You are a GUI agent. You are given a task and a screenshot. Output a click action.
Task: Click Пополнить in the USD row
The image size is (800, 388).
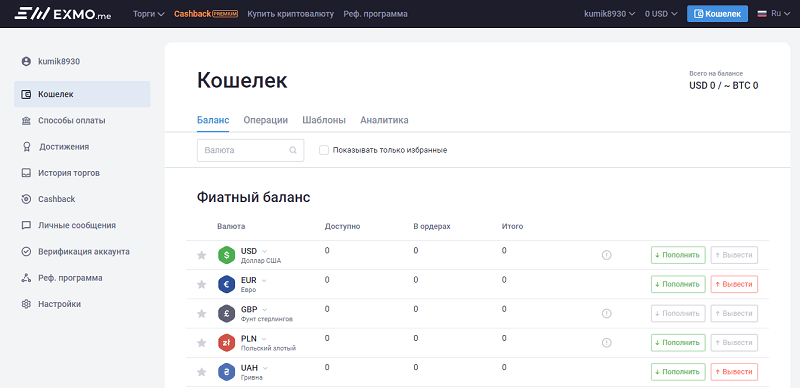pos(678,255)
